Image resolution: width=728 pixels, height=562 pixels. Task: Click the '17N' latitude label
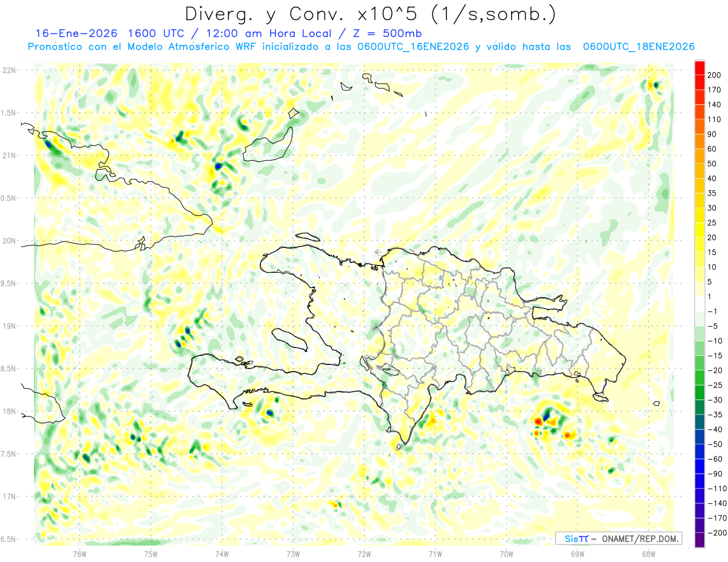pos(9,497)
